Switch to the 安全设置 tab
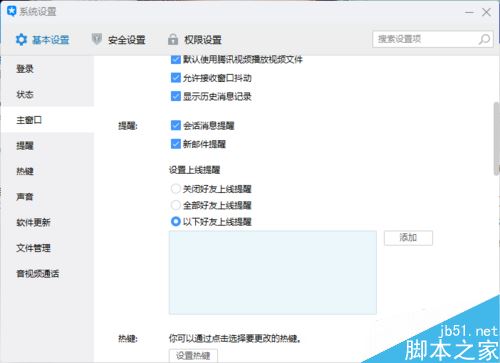The image size is (500, 363). pyautogui.click(x=118, y=40)
